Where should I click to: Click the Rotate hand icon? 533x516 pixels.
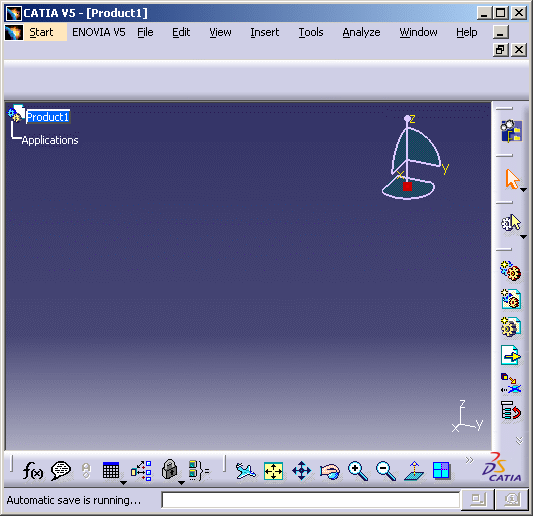(x=330, y=472)
